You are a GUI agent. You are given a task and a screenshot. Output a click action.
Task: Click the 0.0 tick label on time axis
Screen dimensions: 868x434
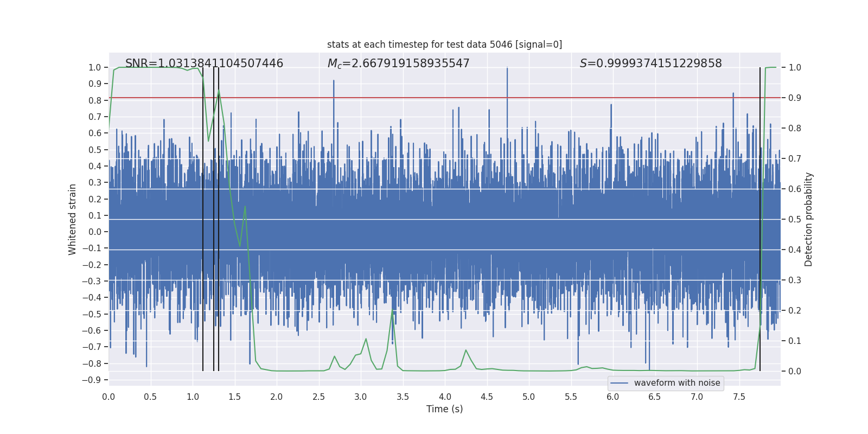point(108,397)
